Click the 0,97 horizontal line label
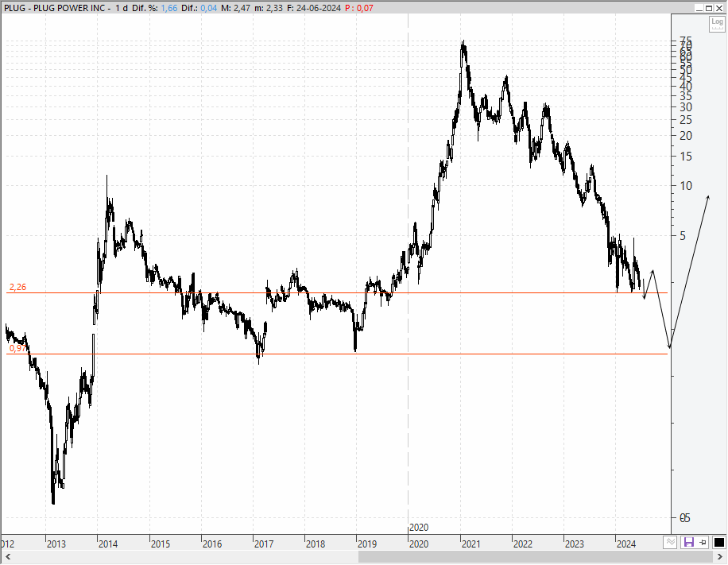Image resolution: width=728 pixels, height=565 pixels. point(17,348)
